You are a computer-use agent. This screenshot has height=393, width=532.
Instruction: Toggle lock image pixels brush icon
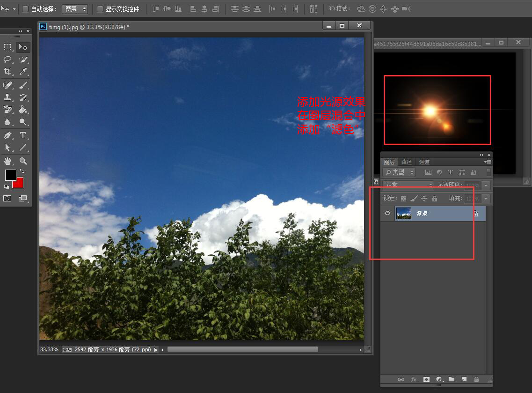point(414,198)
